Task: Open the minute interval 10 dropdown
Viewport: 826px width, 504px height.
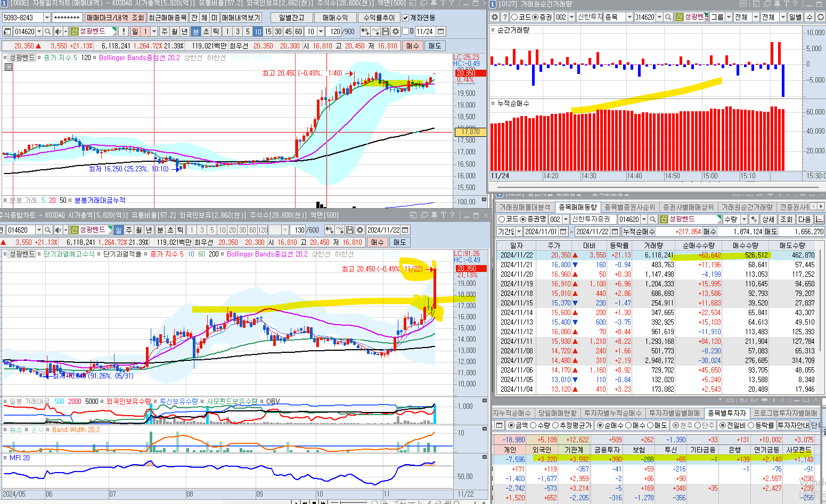Action: point(320,31)
